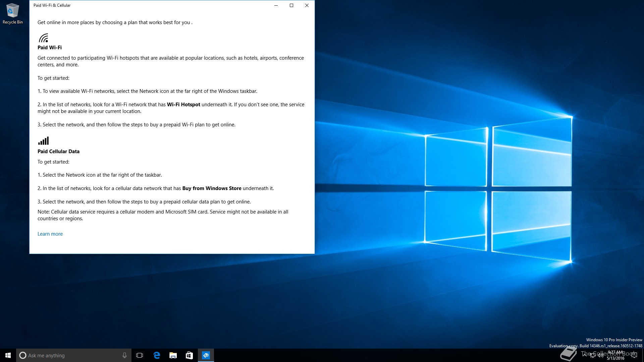Click the bold 'Buy from Windows Store' text
644x362 pixels.
click(212, 188)
